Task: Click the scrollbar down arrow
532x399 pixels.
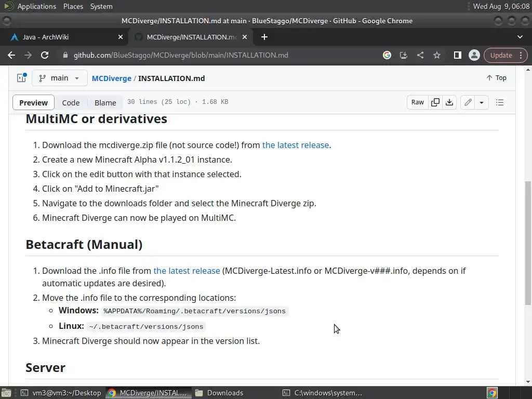Action: [528, 382]
